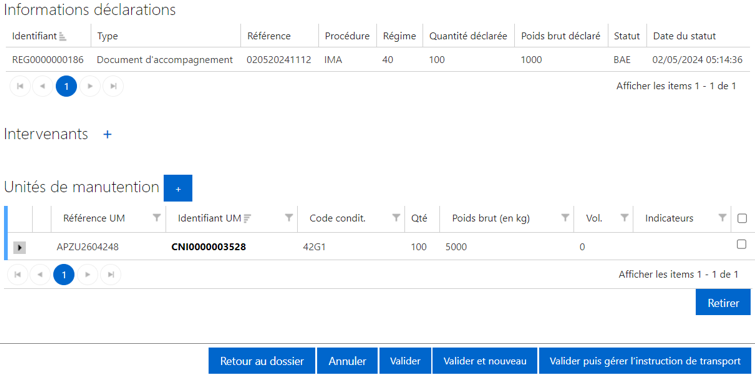This screenshot has height=375, width=755.
Task: Select page 1 in the unités de manutention pager
Action: (x=64, y=274)
